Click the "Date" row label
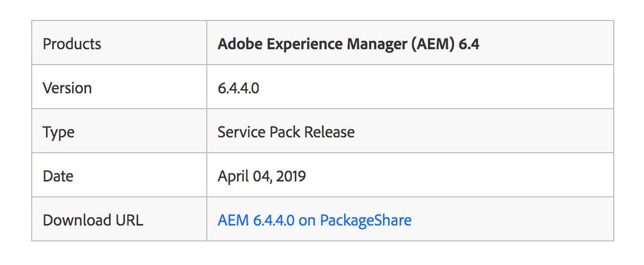644x265 pixels. [58, 176]
